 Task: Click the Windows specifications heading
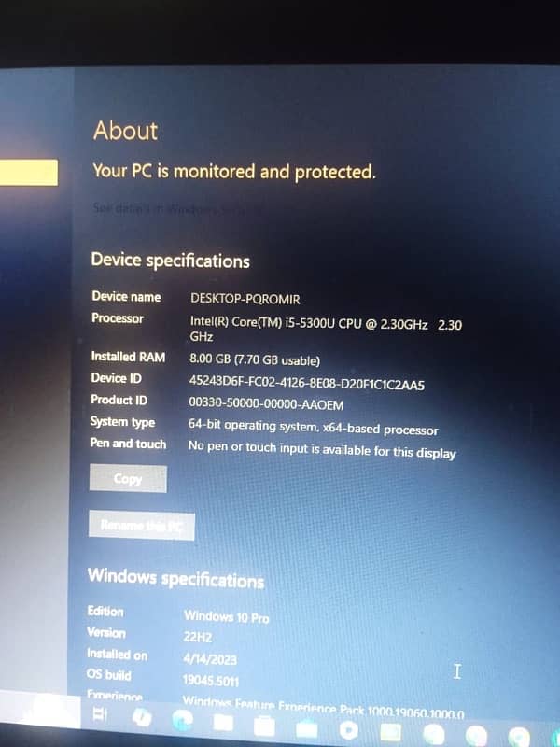tap(175, 578)
